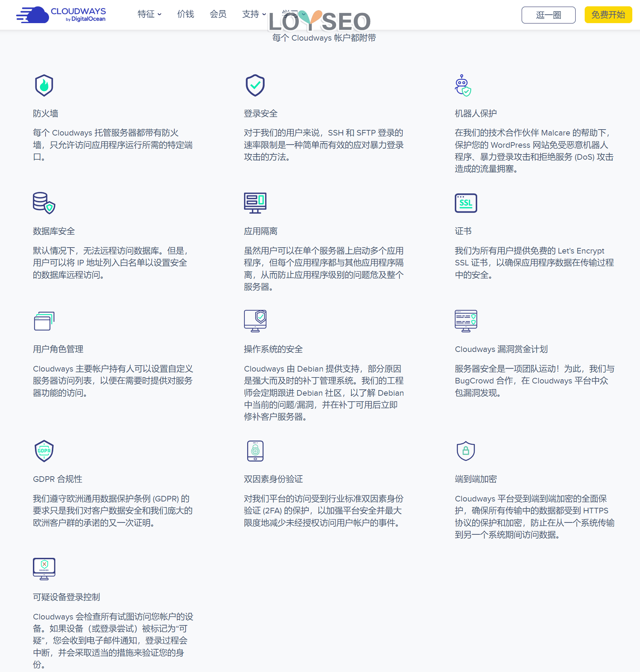This screenshot has width=640, height=672.
Task: Click the user role management windows icon
Action: click(x=44, y=321)
